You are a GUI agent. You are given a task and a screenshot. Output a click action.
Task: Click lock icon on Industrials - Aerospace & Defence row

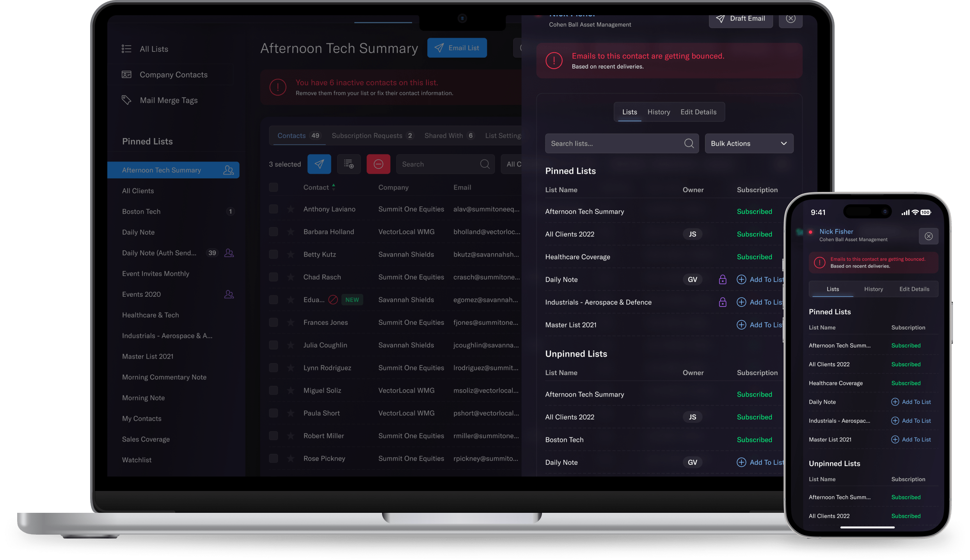click(723, 302)
